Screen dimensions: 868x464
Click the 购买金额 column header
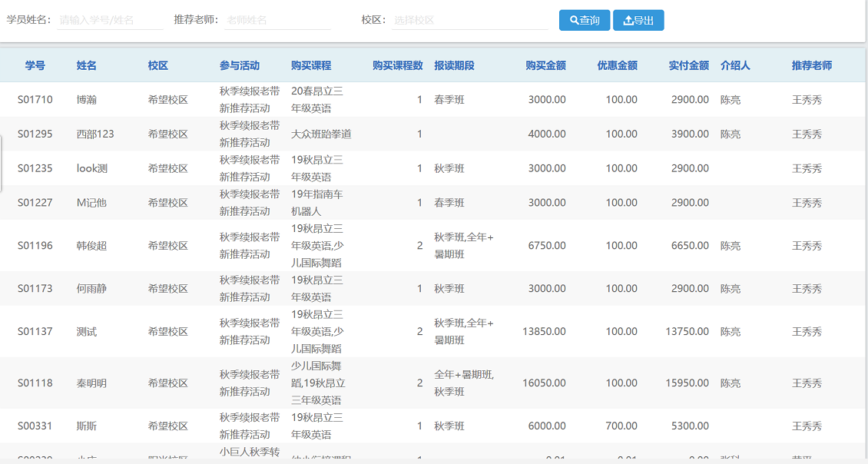[547, 65]
